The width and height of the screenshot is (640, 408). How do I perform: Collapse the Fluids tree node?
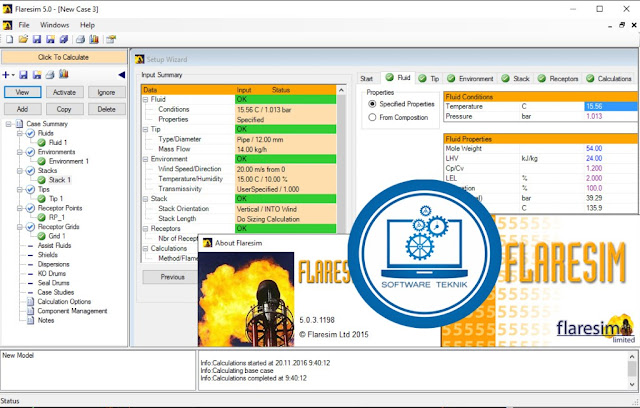20,133
